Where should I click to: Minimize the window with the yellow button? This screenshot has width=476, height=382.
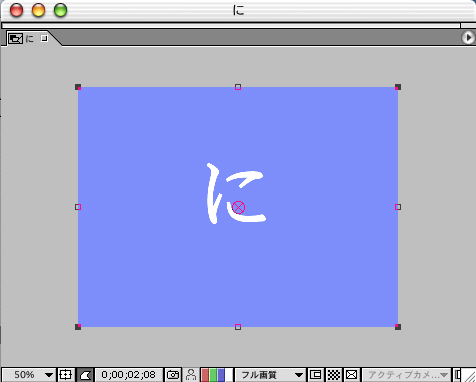pyautogui.click(x=38, y=10)
